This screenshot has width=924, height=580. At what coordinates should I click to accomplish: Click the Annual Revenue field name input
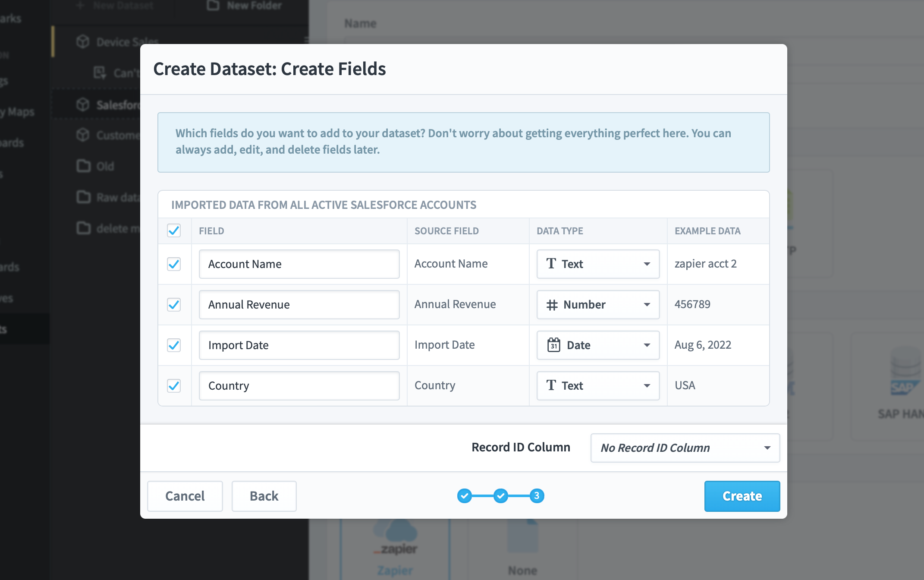coord(299,305)
